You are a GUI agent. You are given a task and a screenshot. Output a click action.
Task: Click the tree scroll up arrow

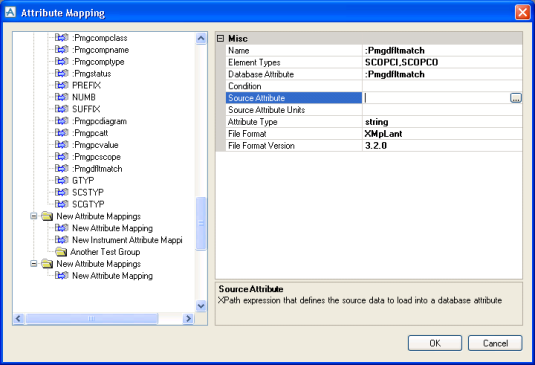(x=201, y=38)
